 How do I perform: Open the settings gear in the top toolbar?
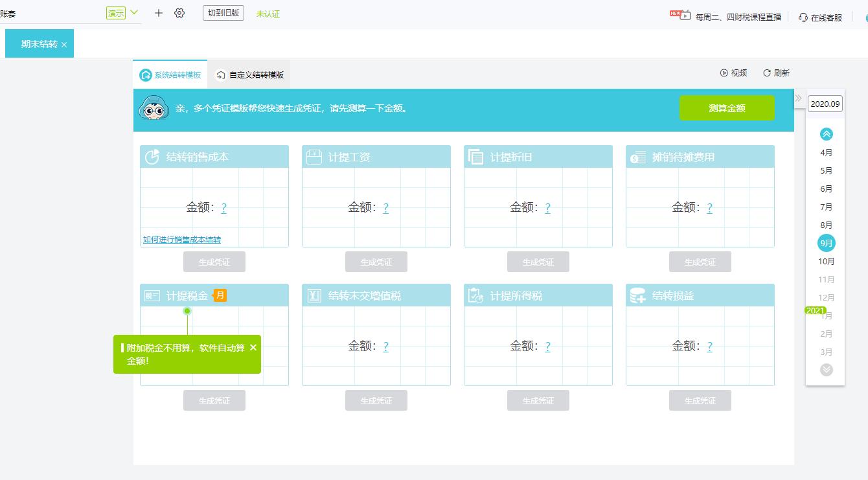[179, 12]
